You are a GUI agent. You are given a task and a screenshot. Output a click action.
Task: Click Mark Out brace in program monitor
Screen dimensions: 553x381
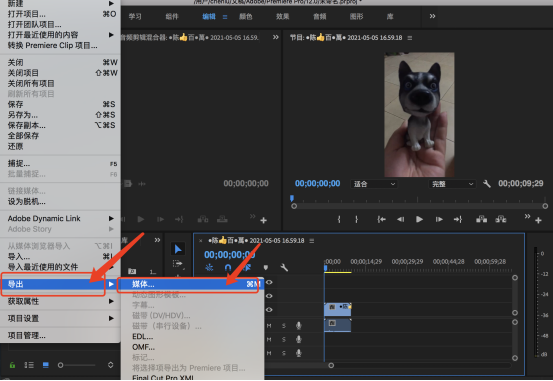point(357,219)
